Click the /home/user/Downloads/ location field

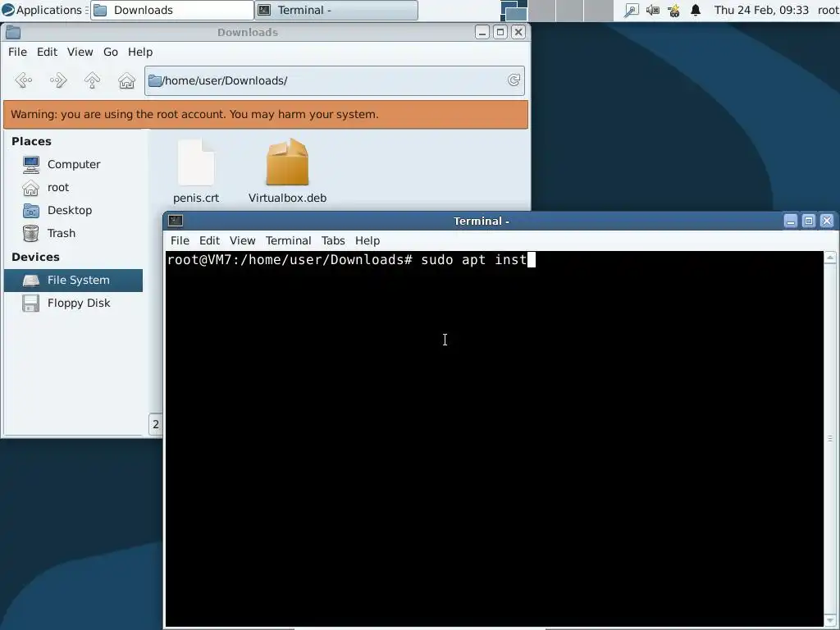(x=335, y=80)
